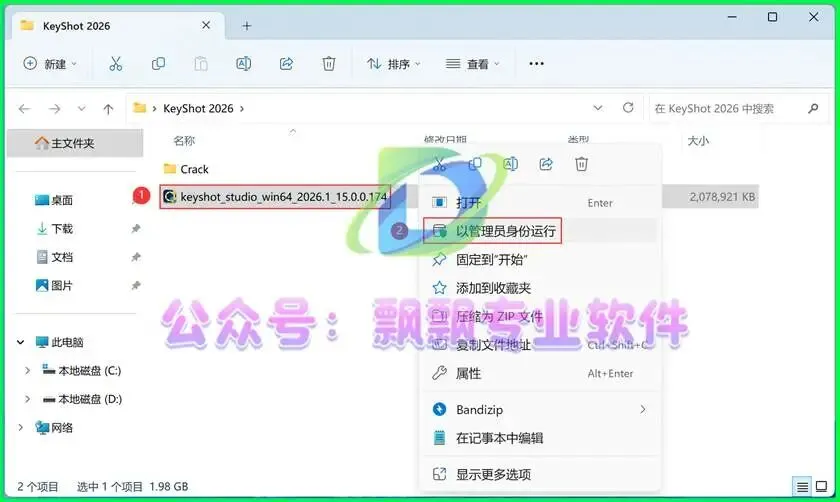Open a new tab with plus button
The height and width of the screenshot is (502, 840).
[x=246, y=26]
